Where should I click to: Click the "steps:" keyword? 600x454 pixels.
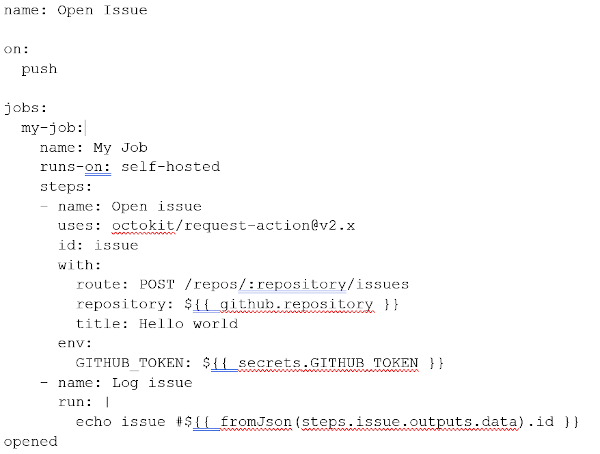66,186
